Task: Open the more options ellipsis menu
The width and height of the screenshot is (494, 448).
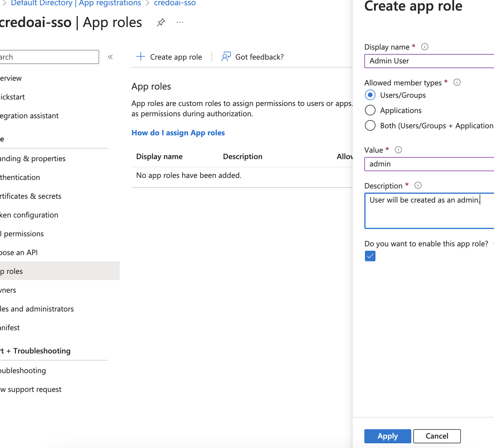Action: pos(180,22)
